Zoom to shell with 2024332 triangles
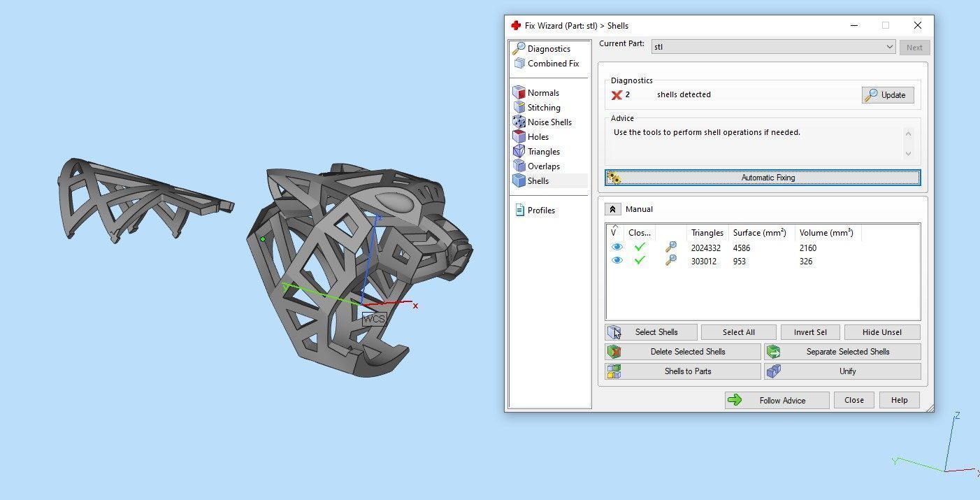 point(670,248)
